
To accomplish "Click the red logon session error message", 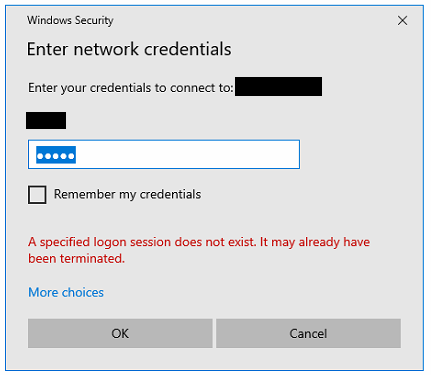I will [199, 250].
